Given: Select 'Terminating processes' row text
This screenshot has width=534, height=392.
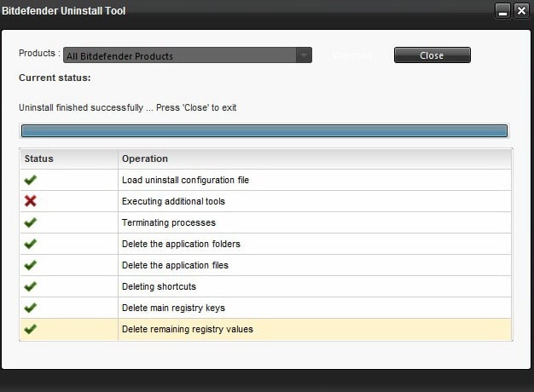Looking at the screenshot, I should click(x=169, y=222).
